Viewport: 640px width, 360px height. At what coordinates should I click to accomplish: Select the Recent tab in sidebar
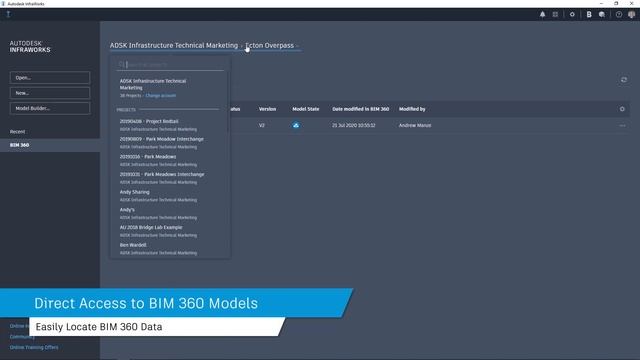(x=18, y=131)
